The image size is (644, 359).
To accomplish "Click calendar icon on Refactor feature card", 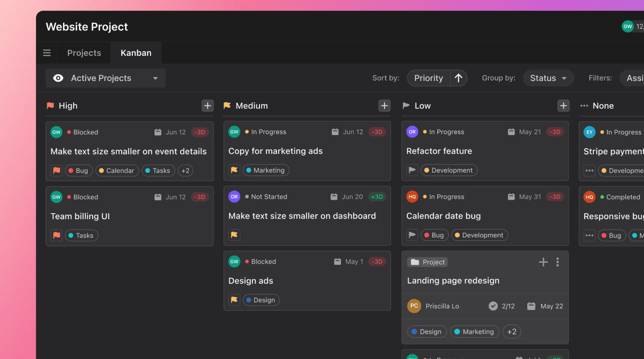I will click(x=511, y=132).
